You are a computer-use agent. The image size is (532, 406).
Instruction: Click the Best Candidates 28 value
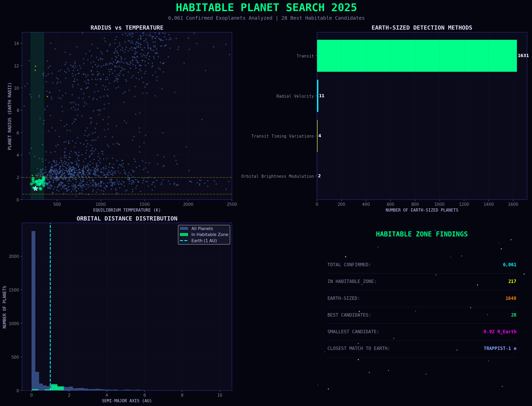[x=514, y=315]
